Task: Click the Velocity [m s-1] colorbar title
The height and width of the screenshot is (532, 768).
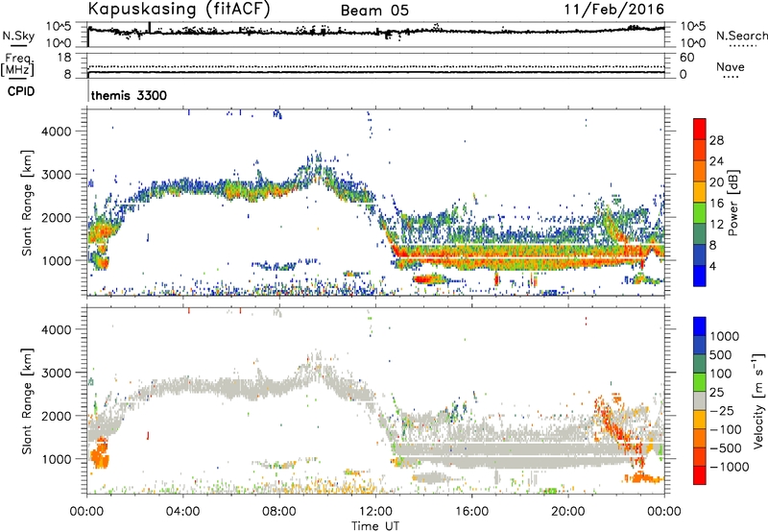Action: point(758,400)
